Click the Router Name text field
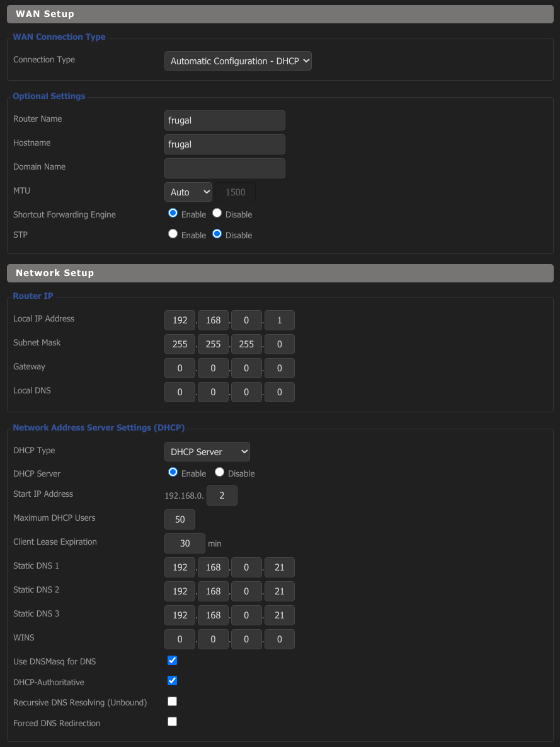The image size is (560, 747). pos(224,120)
